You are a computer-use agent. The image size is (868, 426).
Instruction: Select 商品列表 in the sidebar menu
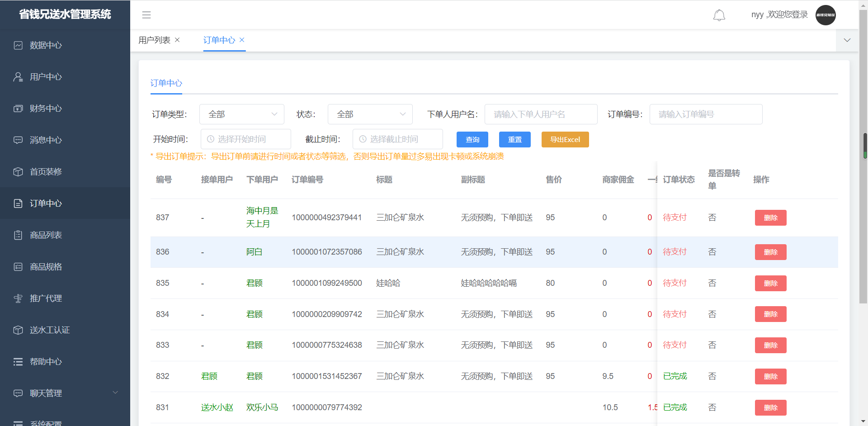click(x=46, y=235)
